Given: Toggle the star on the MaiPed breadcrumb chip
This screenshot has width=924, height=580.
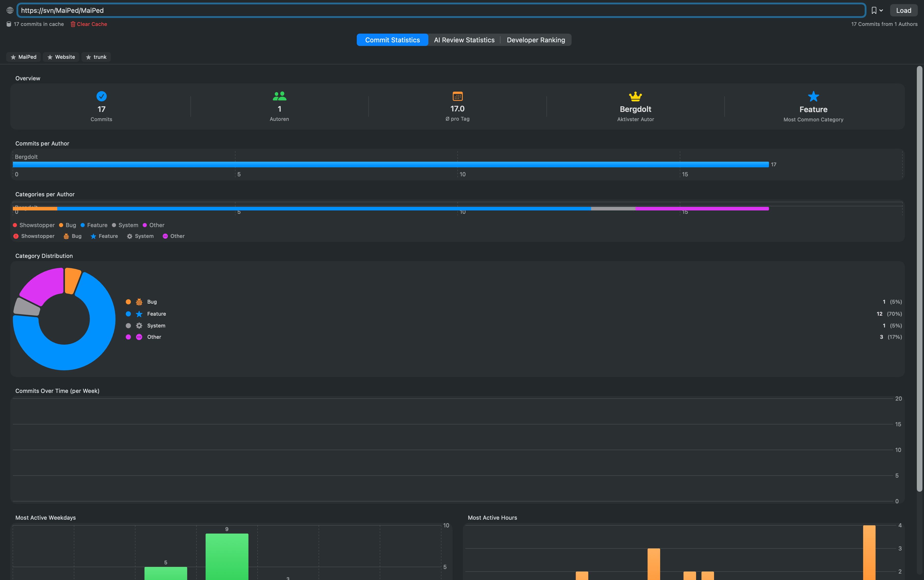Looking at the screenshot, I should tap(13, 57).
